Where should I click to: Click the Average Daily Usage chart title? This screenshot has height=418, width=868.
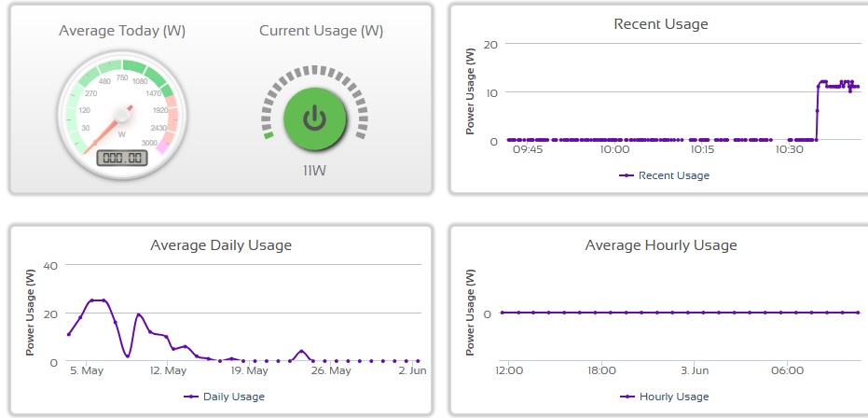[221, 245]
